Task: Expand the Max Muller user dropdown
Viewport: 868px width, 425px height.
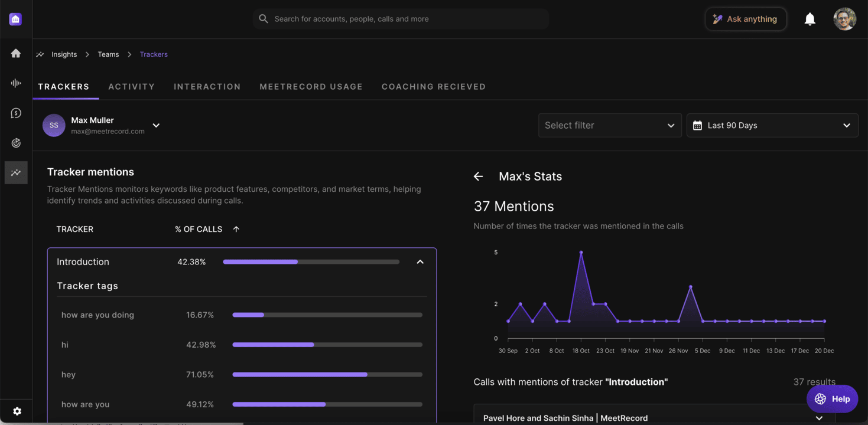Action: tap(156, 125)
